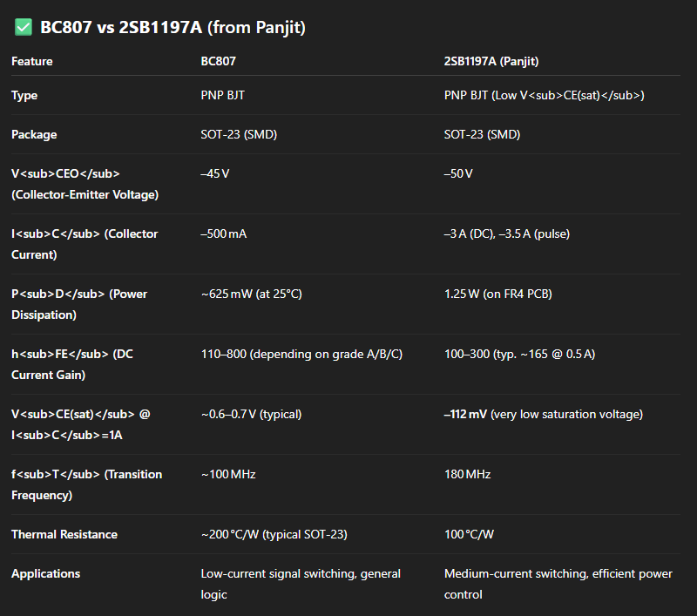Click "110–800 (depending on grade A/B/C)"

(x=301, y=355)
